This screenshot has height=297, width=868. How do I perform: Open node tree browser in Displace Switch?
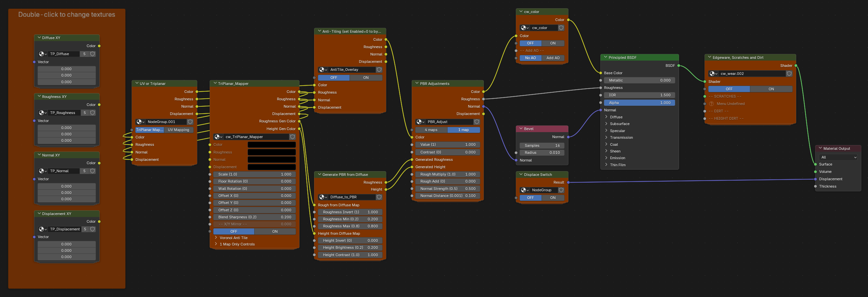tap(524, 190)
